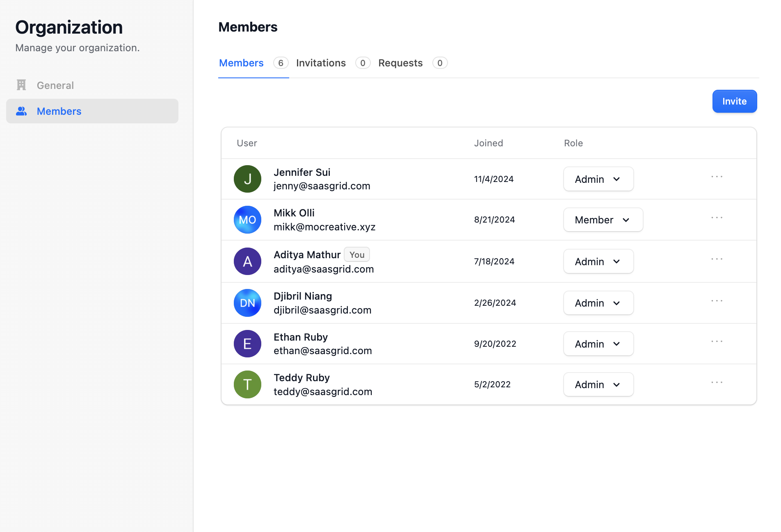
Task: Switch to the Invitations tab
Action: click(x=321, y=63)
